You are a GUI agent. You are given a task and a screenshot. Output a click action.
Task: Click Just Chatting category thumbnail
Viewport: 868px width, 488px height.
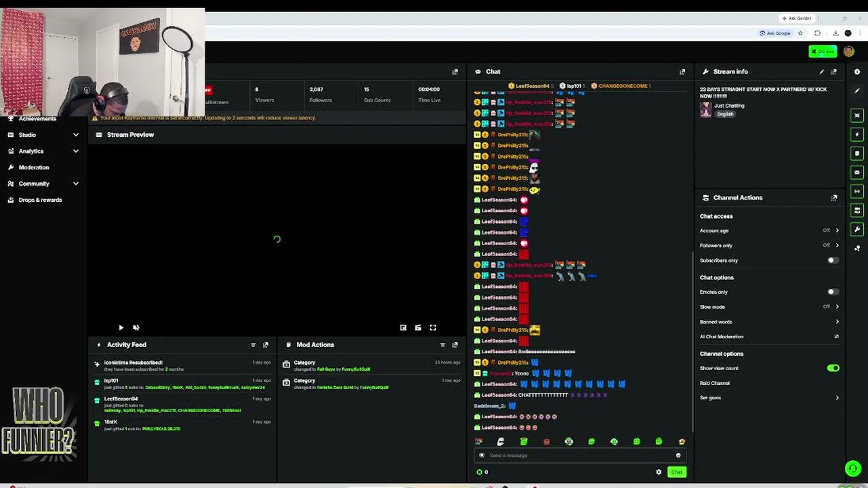click(706, 110)
